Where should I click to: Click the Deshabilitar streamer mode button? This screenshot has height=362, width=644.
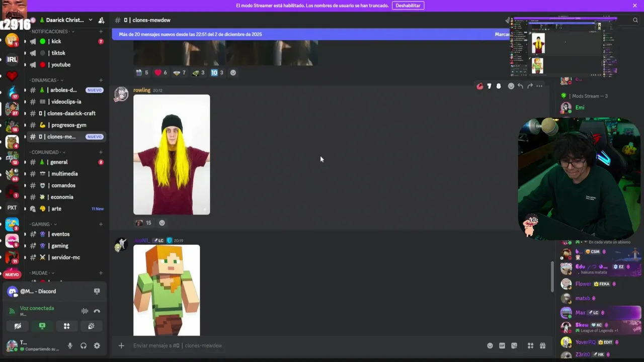[x=408, y=6]
